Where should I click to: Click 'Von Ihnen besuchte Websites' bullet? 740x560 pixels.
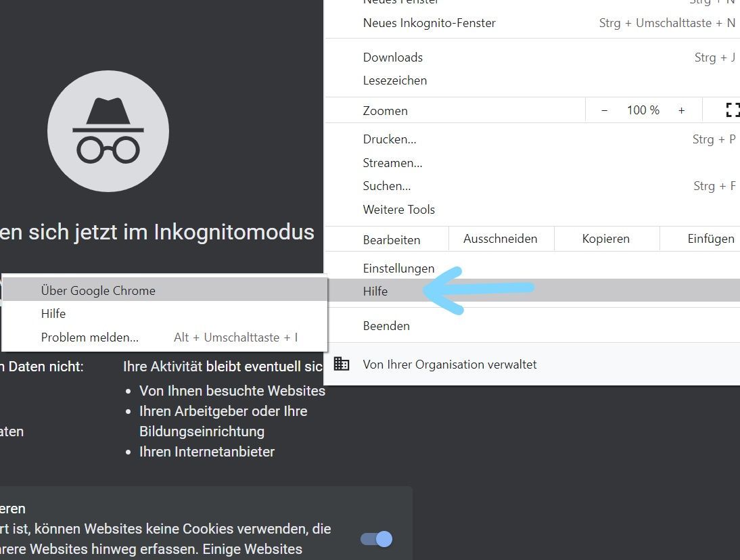click(232, 391)
